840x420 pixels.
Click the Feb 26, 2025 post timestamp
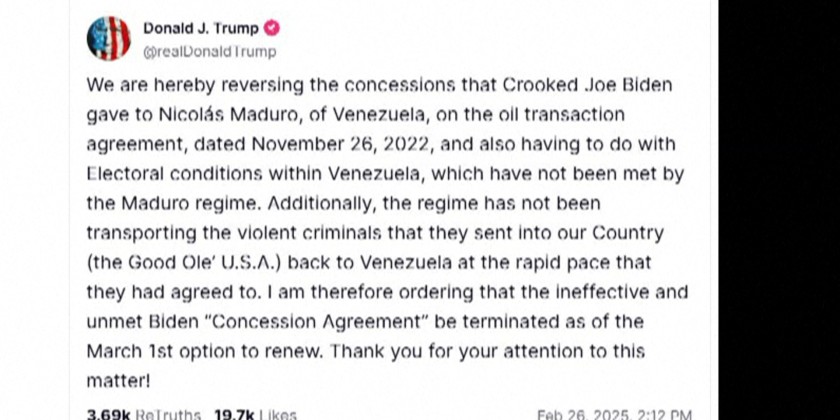coord(613,413)
